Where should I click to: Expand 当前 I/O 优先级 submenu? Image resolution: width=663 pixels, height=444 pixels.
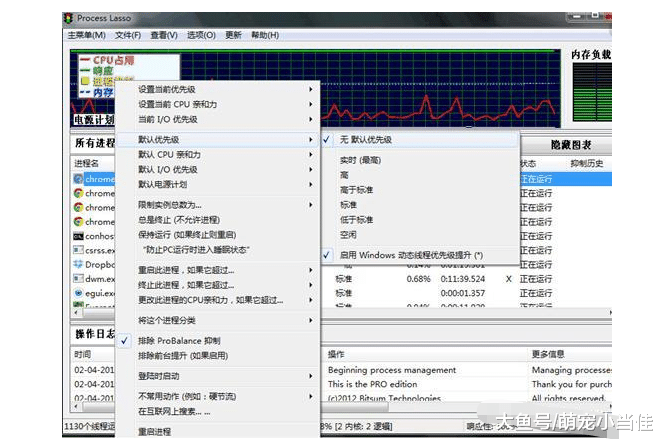click(x=218, y=119)
